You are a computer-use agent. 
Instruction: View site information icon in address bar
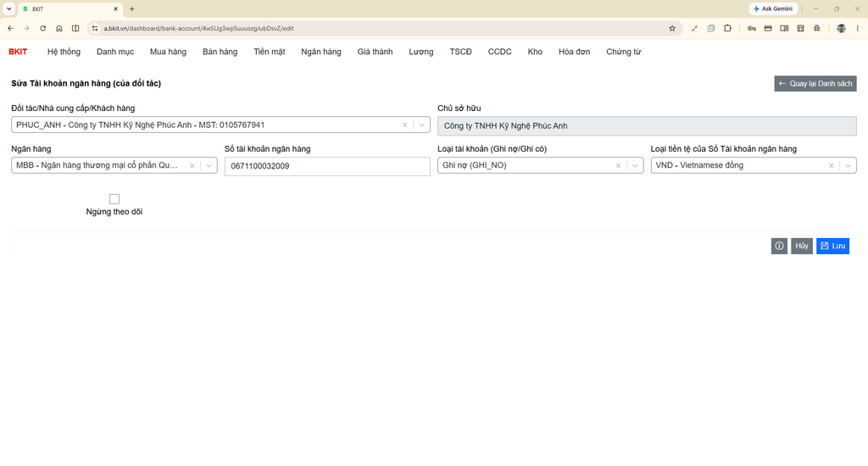pos(95,28)
